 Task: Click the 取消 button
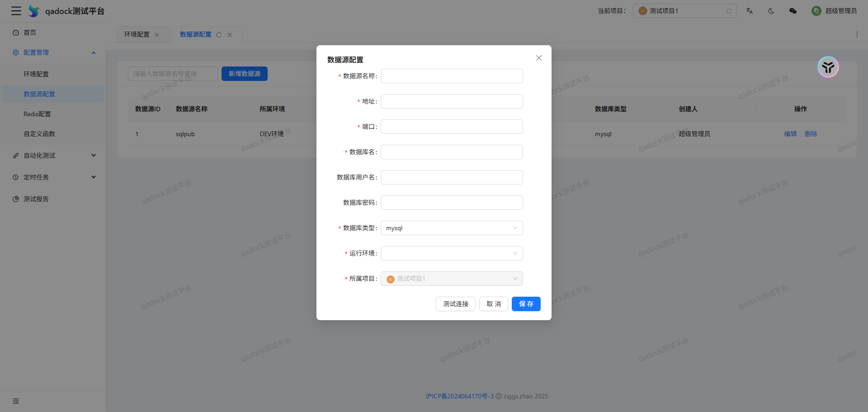(494, 304)
